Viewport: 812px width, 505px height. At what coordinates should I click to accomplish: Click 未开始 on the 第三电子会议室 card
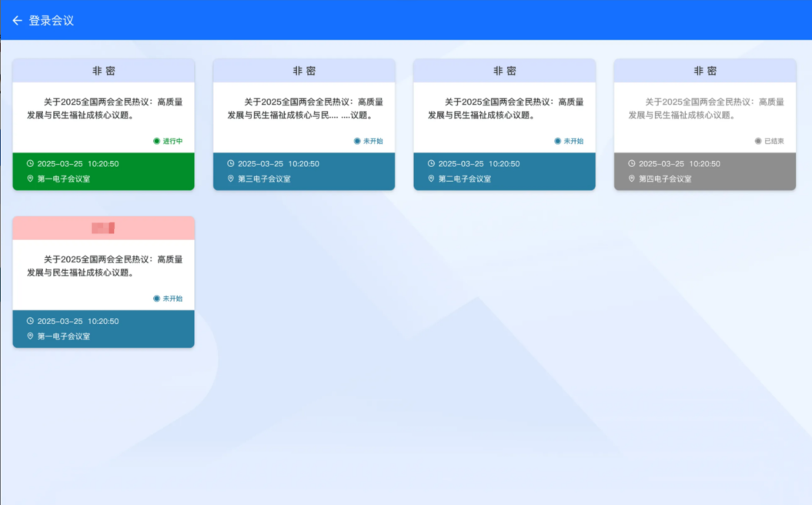click(x=373, y=141)
